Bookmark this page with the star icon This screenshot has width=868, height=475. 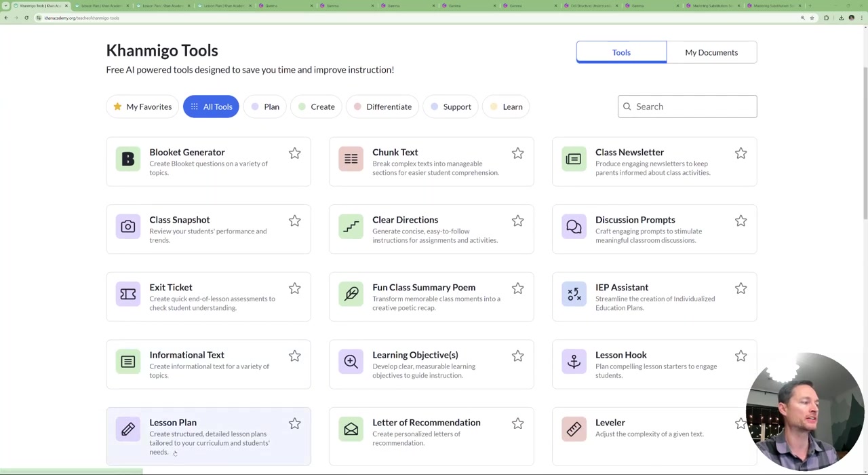[x=812, y=18]
